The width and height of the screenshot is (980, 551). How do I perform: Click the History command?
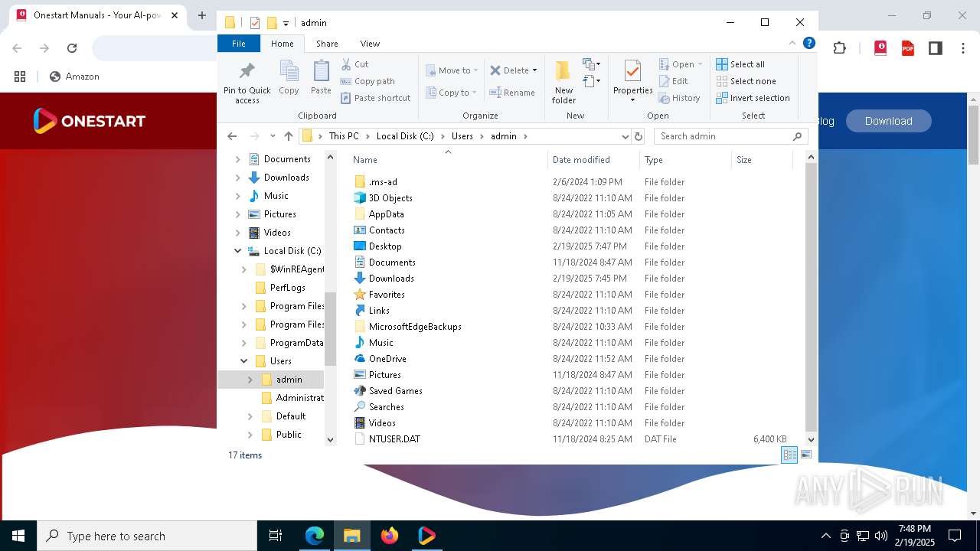[679, 98]
